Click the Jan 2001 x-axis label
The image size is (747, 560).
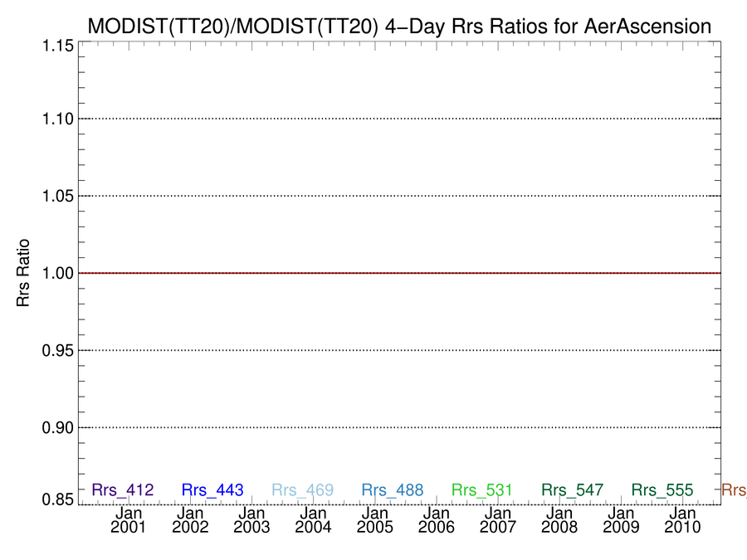pos(129,520)
